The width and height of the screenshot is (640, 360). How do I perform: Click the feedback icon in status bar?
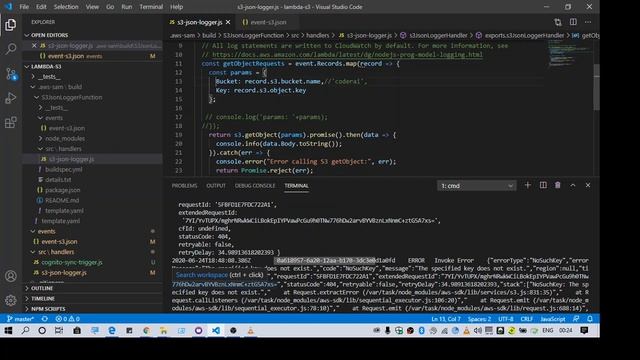click(576, 319)
